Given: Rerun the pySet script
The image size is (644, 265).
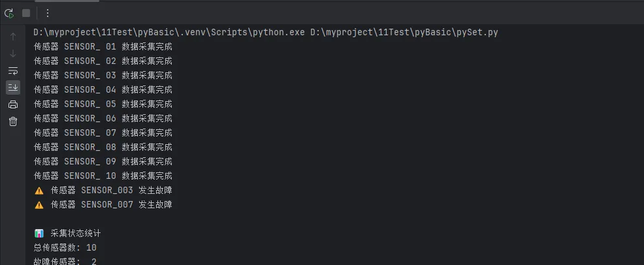Looking at the screenshot, I should tap(9, 13).
